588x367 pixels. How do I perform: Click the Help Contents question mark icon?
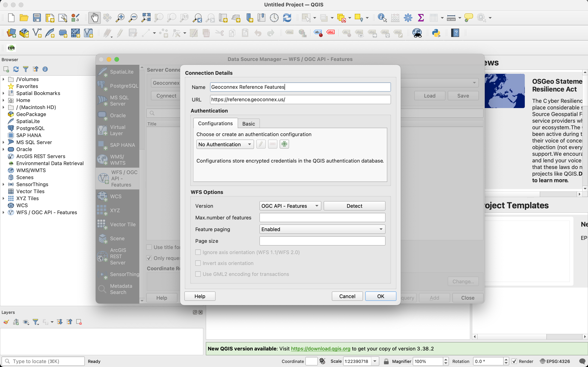(455, 33)
